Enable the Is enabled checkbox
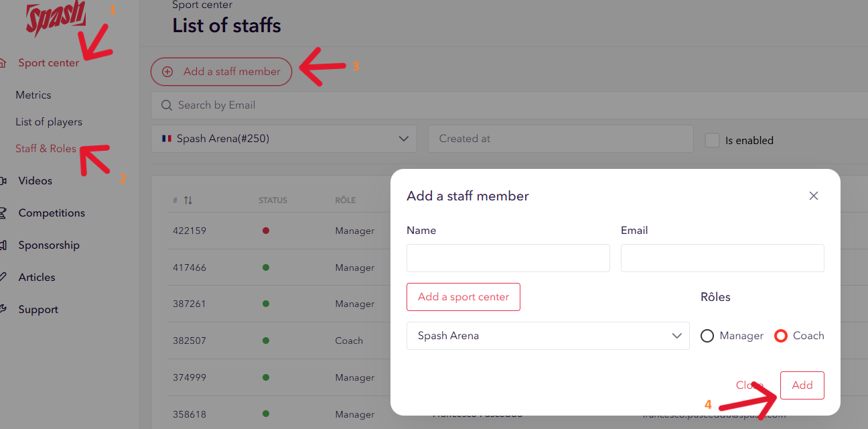The width and height of the screenshot is (868, 429). click(x=712, y=140)
